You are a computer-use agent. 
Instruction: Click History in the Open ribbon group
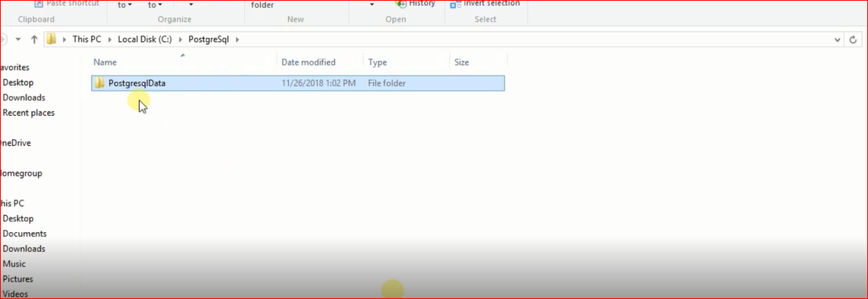coord(422,3)
